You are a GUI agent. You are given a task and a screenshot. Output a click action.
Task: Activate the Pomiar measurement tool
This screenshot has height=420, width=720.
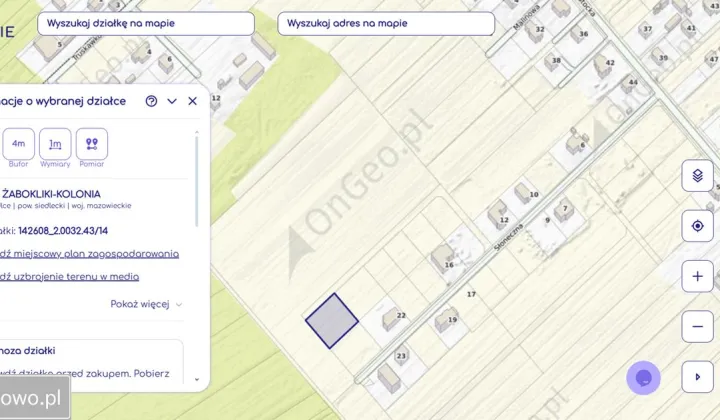coord(91,144)
